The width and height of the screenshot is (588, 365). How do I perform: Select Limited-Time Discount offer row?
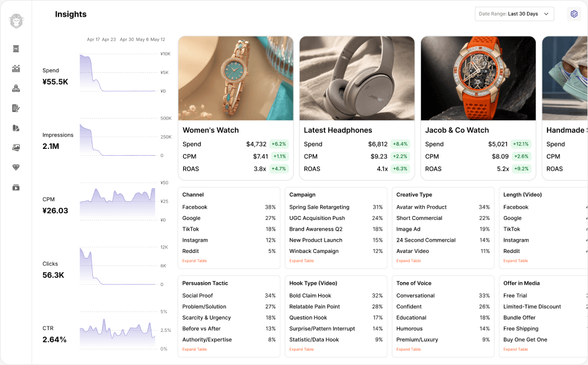[546, 307]
